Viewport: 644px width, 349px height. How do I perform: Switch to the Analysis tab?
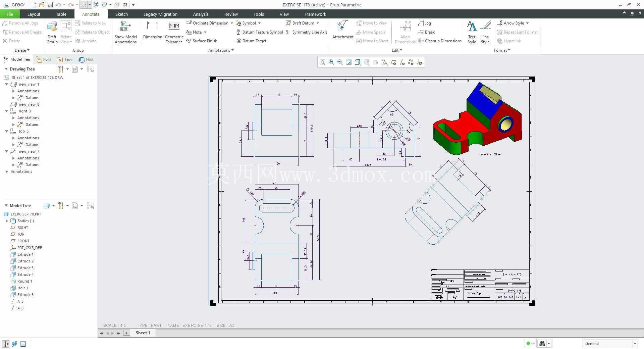(201, 14)
